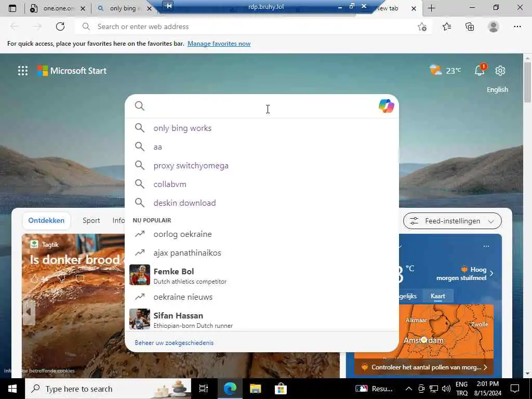Select suggestion proxy switchyomega
This screenshot has width=532, height=399.
[x=262, y=165]
